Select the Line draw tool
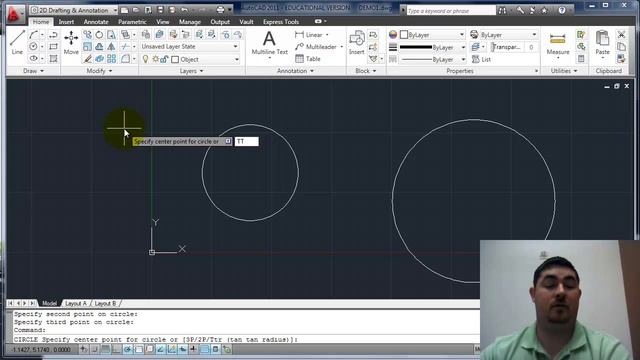The image size is (640, 360). pyautogui.click(x=17, y=42)
